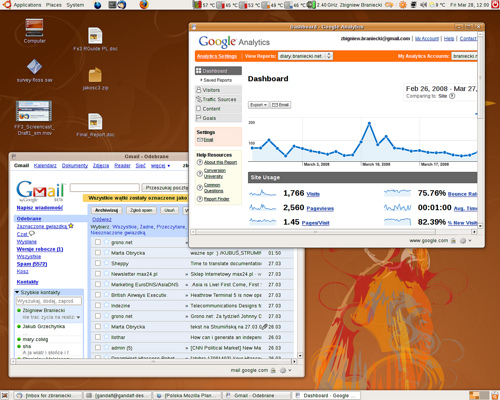Switch to 'Polska Mozilla Plan' taskbar window
This screenshot has width=500, height=400.
(187, 395)
